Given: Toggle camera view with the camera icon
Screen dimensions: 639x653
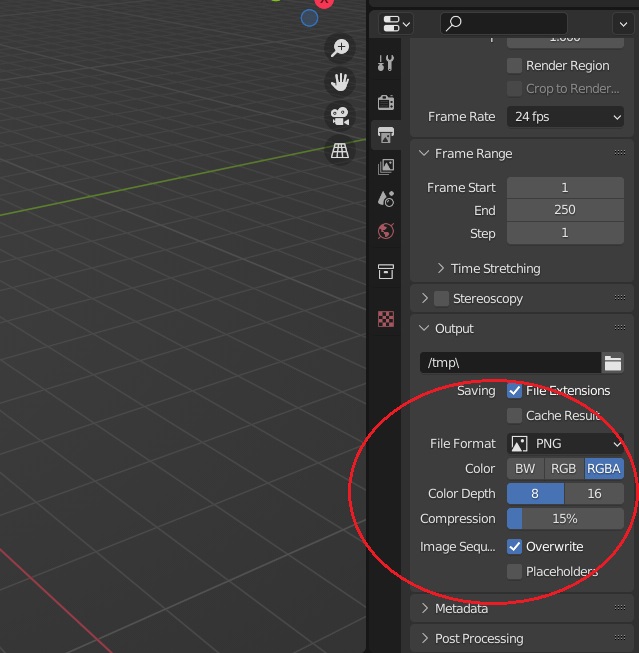Looking at the screenshot, I should pos(341,116).
